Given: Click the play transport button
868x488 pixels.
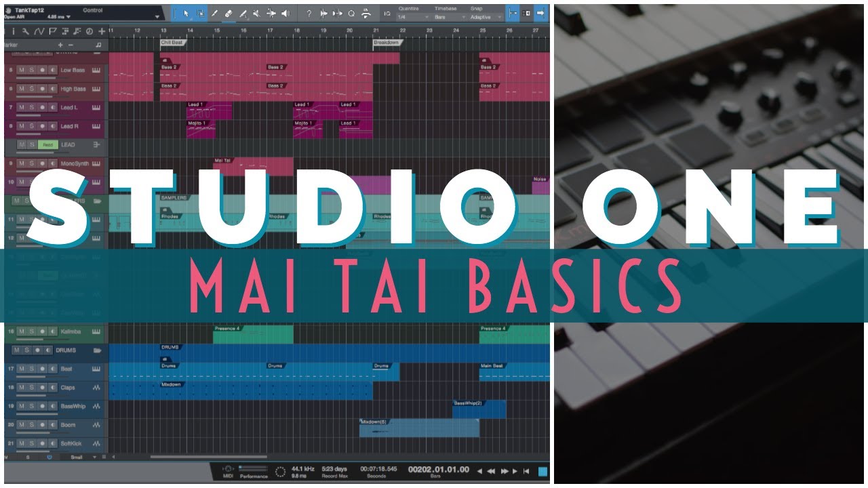Looking at the screenshot, I should (515, 471).
